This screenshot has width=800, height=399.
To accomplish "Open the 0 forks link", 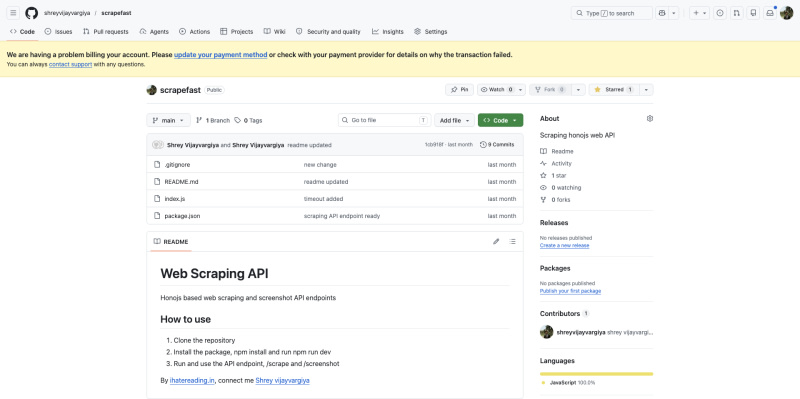I will click(x=555, y=200).
